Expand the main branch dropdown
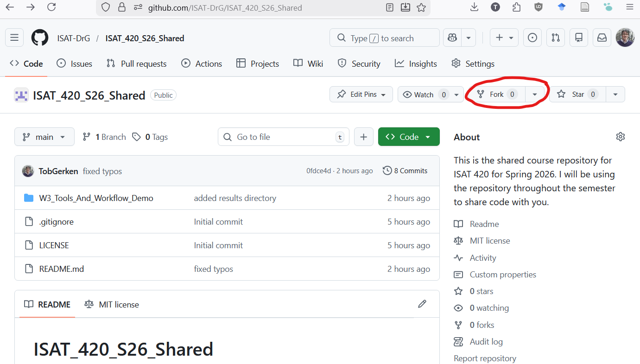 point(44,137)
